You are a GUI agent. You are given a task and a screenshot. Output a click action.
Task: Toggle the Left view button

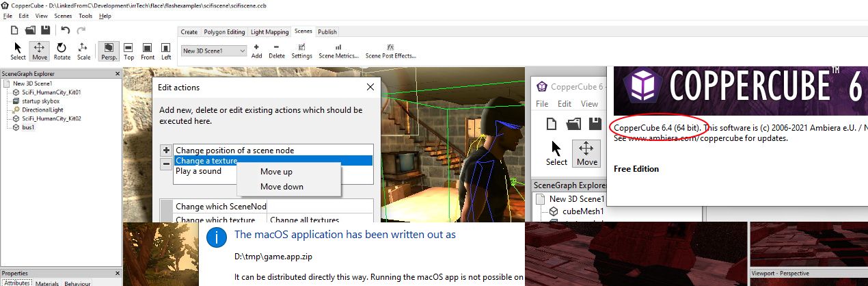click(166, 51)
